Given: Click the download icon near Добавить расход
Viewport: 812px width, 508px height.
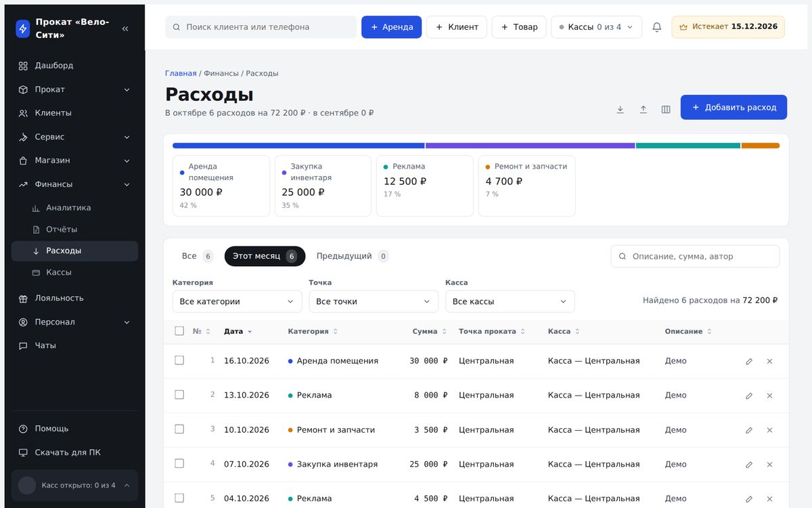Looking at the screenshot, I should click(x=620, y=109).
